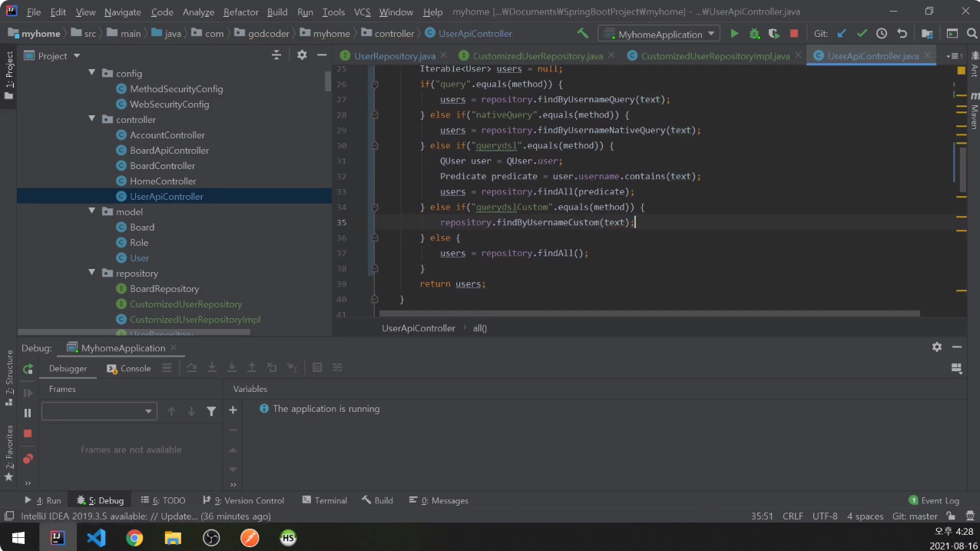Switch to the Console tab in Debug
The image size is (980, 551).
point(130,368)
